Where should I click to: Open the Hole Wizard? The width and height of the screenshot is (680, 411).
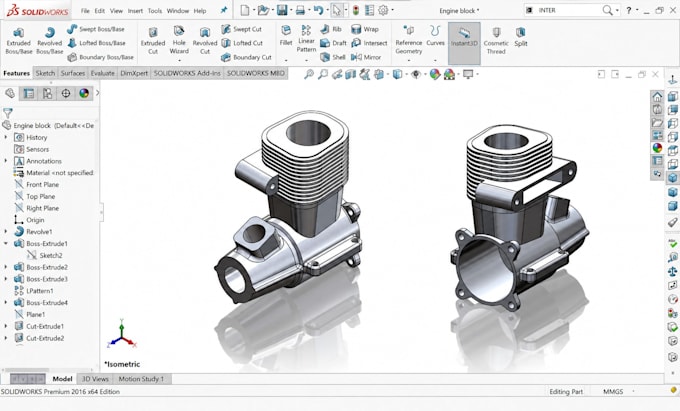[179, 41]
